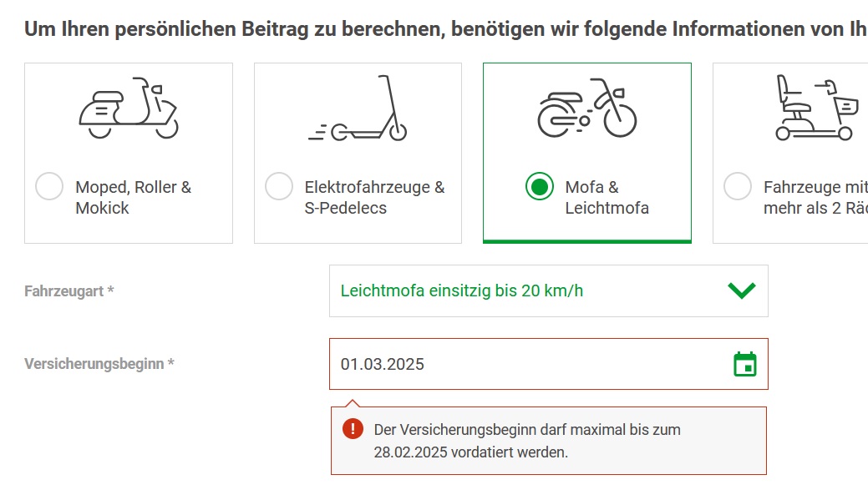Expand the Fahrzeugart dropdown chevron
The width and height of the screenshot is (868, 500).
(x=741, y=290)
